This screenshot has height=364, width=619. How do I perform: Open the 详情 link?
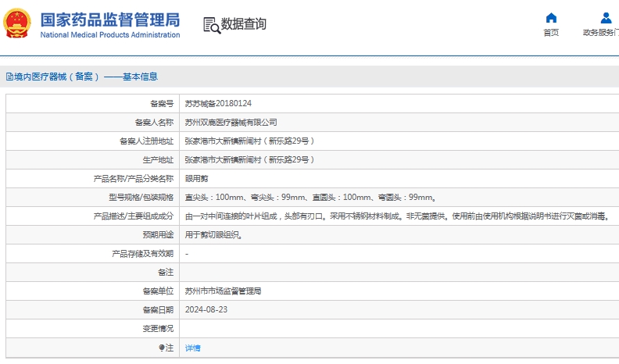(192, 348)
